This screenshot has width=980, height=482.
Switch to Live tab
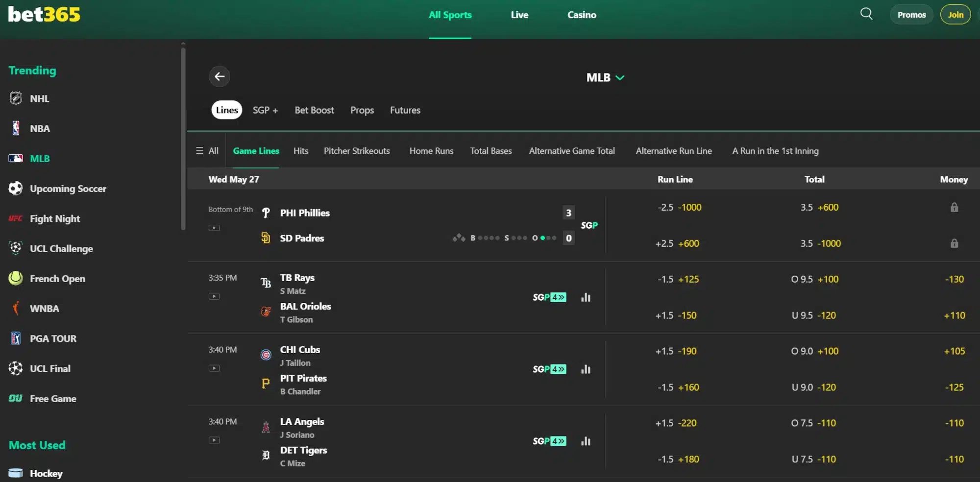click(x=519, y=15)
